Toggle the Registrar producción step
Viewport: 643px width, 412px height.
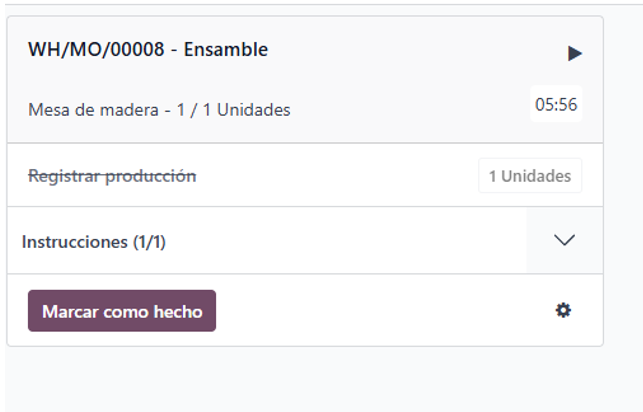(305, 175)
